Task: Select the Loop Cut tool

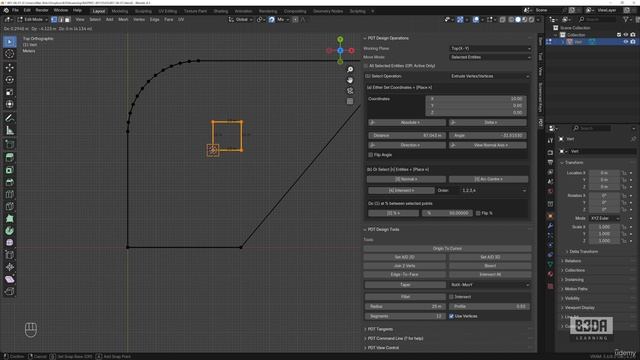Action: click(x=10, y=194)
